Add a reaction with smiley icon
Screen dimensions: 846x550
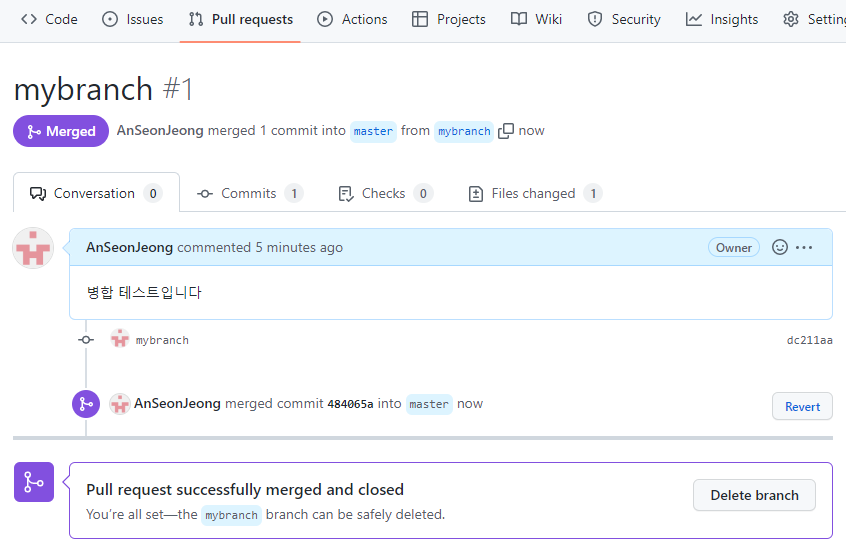click(x=780, y=247)
